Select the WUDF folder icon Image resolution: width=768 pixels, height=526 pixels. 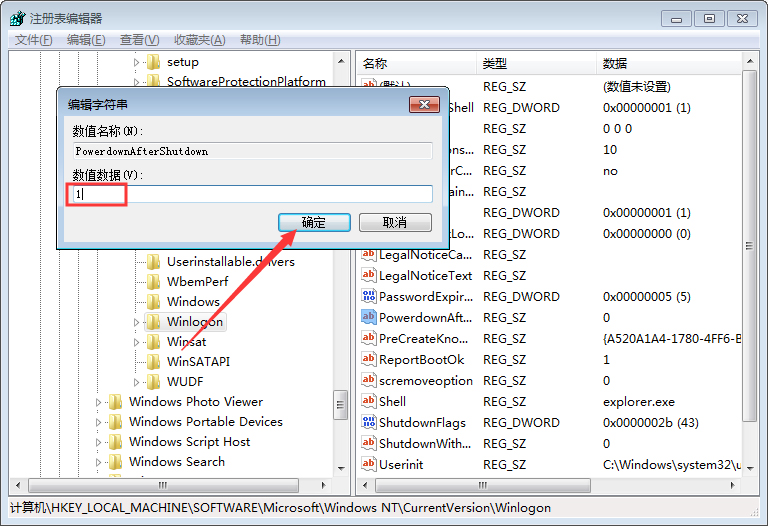pos(153,382)
